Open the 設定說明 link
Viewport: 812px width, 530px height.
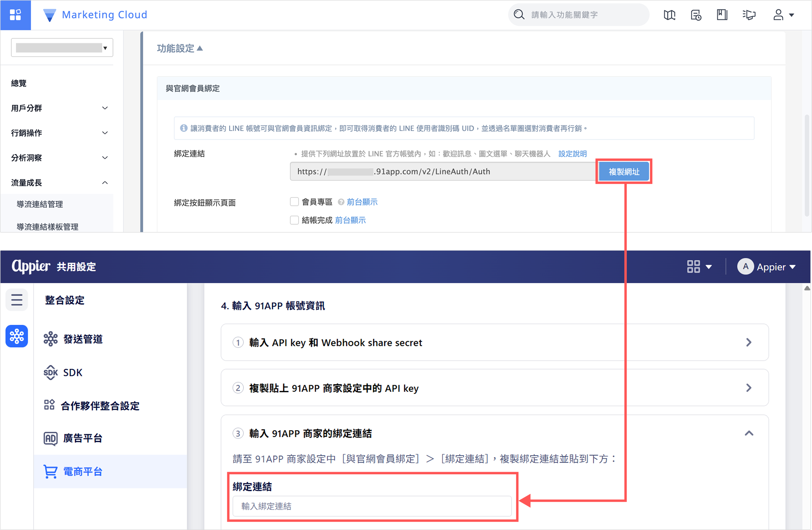point(572,154)
